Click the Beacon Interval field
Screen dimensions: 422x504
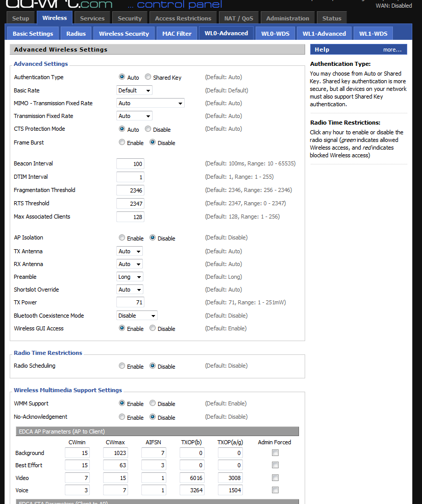pyautogui.click(x=131, y=164)
